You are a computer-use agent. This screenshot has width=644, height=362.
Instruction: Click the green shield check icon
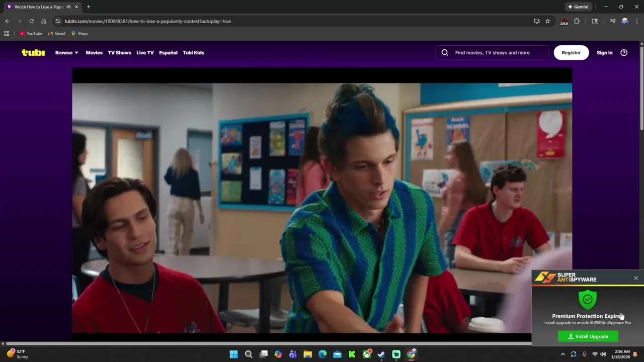(588, 300)
